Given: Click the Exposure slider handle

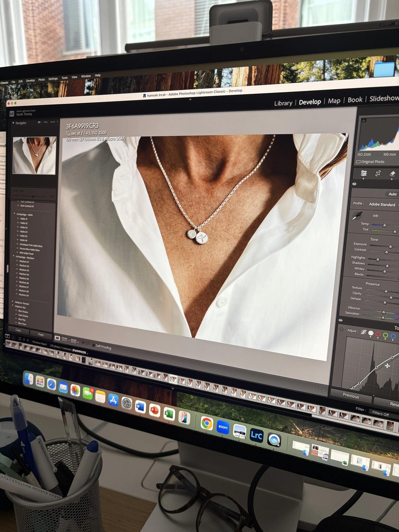Looking at the screenshot, I should pos(390,247).
